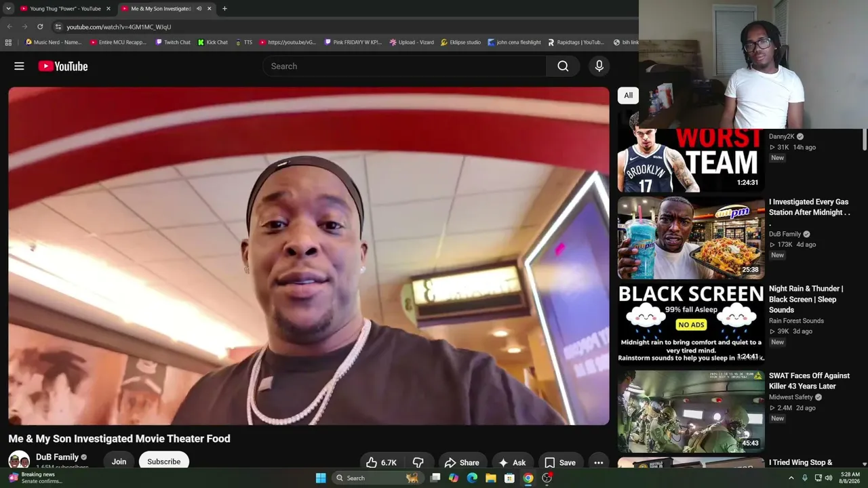Open Copilot from the taskbar
The image size is (868, 488).
click(x=454, y=478)
